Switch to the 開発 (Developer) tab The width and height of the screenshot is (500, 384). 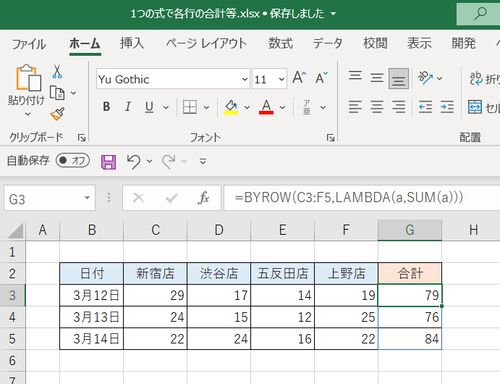click(x=463, y=43)
